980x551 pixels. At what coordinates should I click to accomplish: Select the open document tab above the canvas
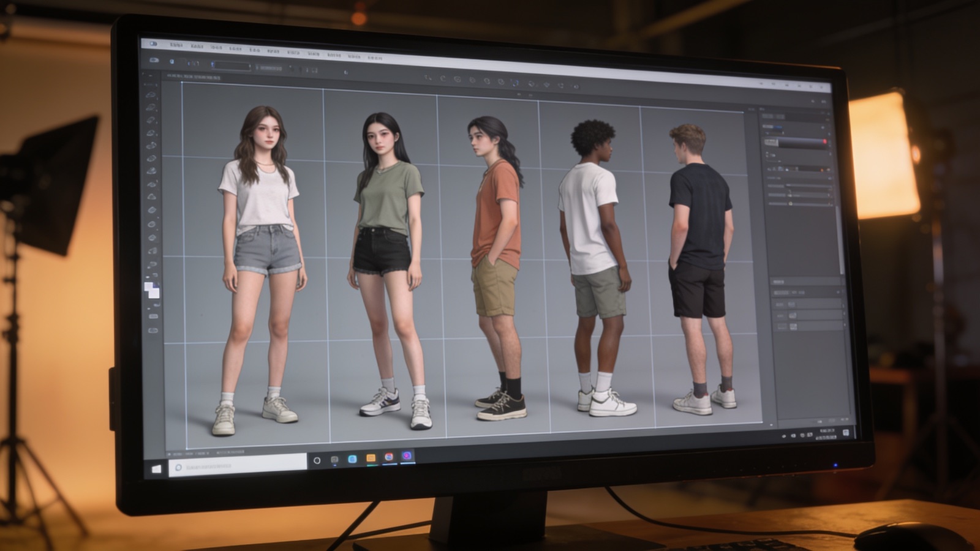pos(194,77)
